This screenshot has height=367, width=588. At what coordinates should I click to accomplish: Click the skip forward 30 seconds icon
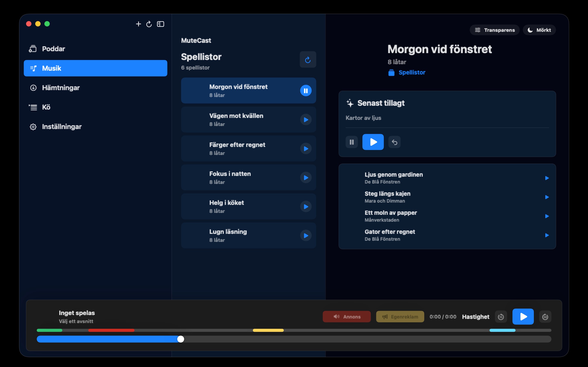click(x=545, y=316)
